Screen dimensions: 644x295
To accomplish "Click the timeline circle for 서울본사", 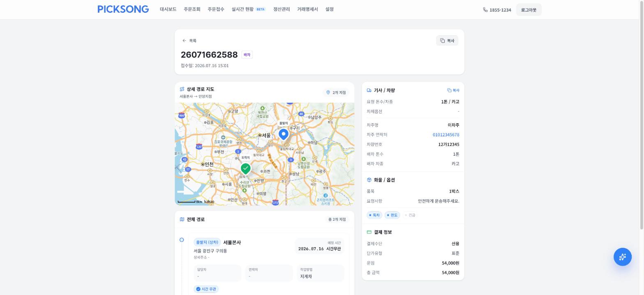I will tap(182, 240).
